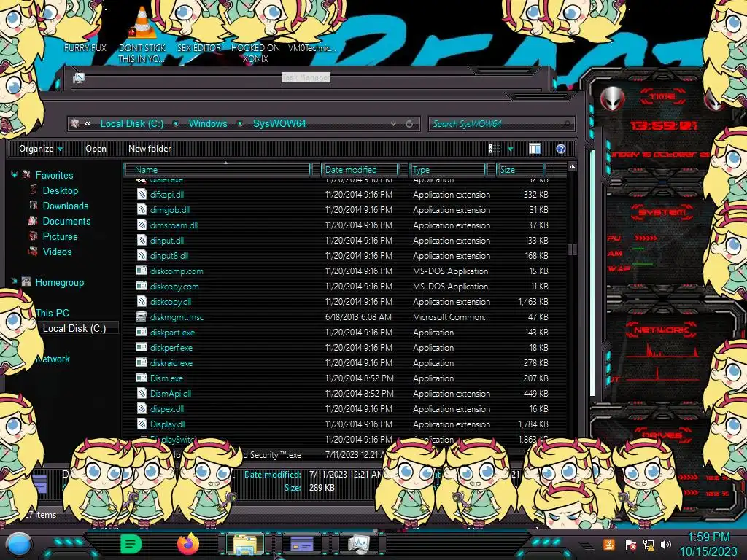This screenshot has height=560, width=747.
Task: Open Desktop in Favorites
Action: coord(60,190)
